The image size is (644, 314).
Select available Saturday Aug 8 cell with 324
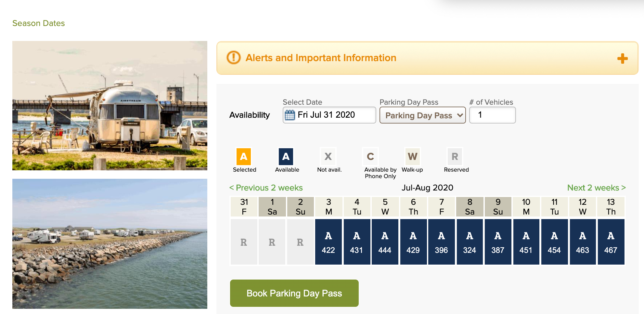pyautogui.click(x=470, y=242)
